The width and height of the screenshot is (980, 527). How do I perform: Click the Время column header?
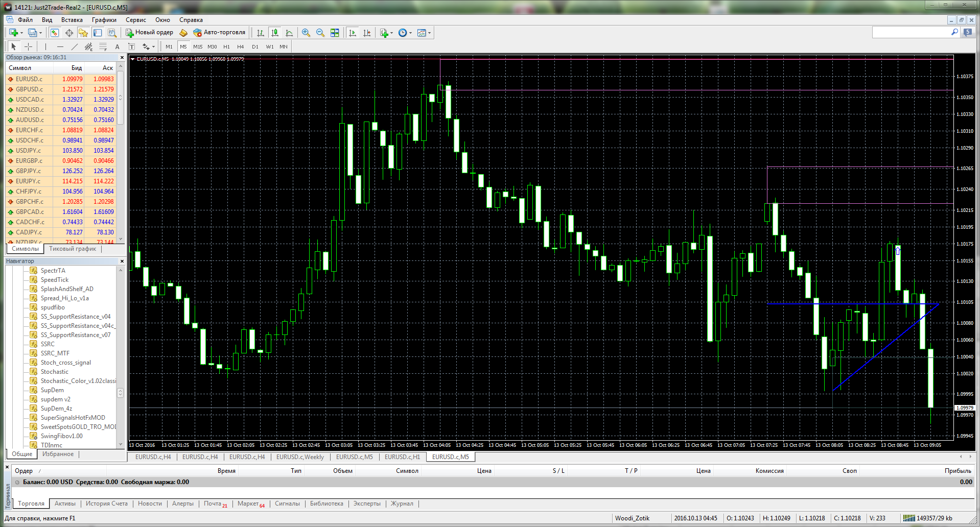tap(226, 471)
